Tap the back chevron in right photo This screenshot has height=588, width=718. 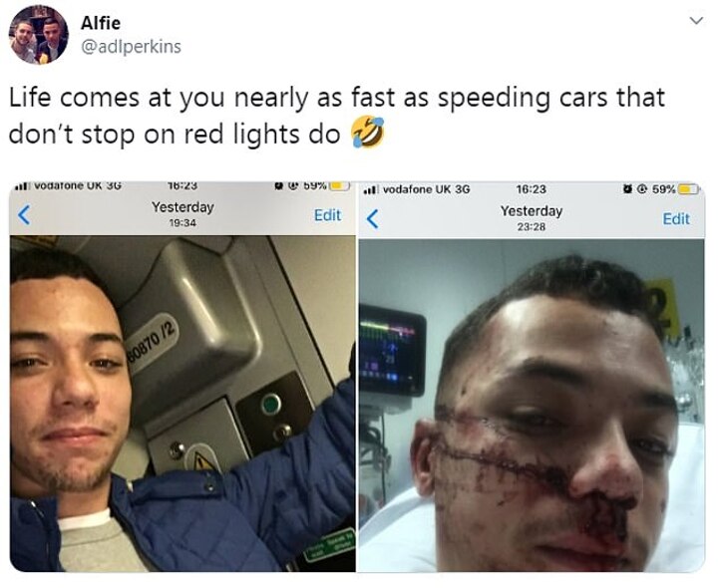click(373, 218)
